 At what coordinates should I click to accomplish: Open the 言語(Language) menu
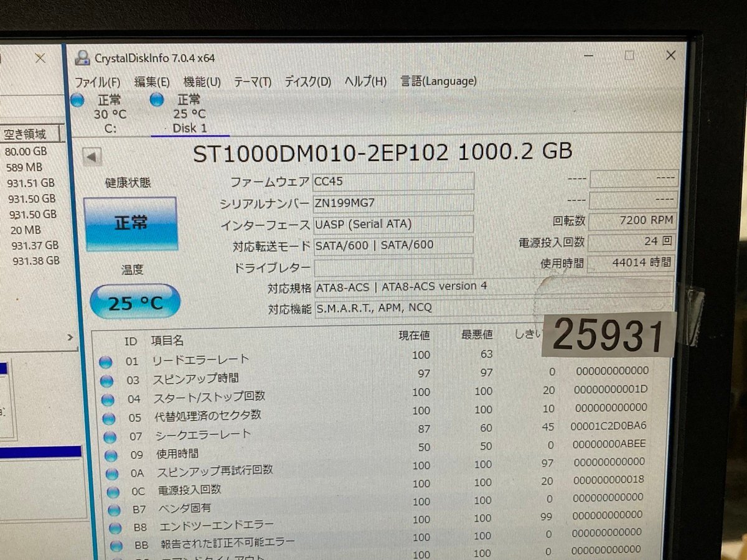click(x=438, y=81)
